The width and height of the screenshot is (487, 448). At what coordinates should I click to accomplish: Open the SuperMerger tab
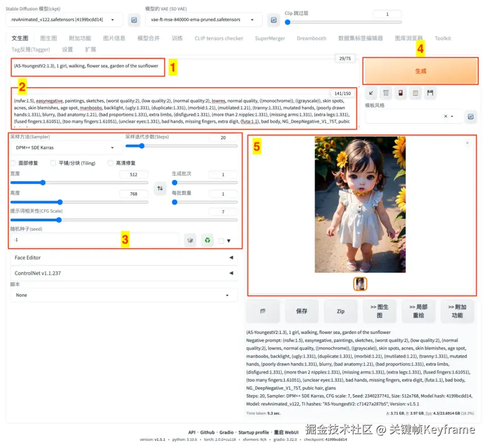270,38
